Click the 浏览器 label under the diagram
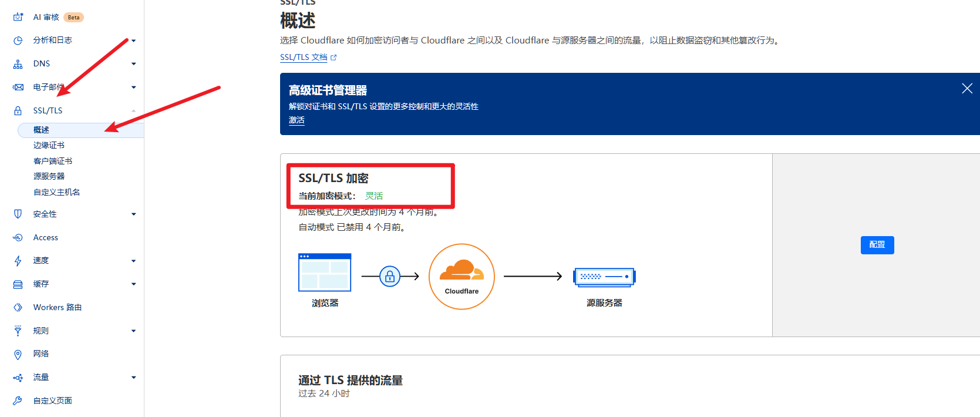 click(325, 303)
